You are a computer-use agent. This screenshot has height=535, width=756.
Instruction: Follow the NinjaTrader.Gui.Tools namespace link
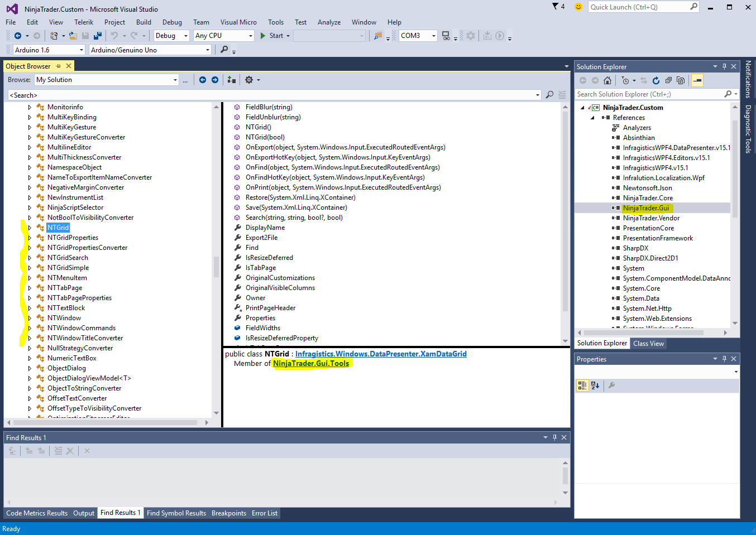coord(311,363)
